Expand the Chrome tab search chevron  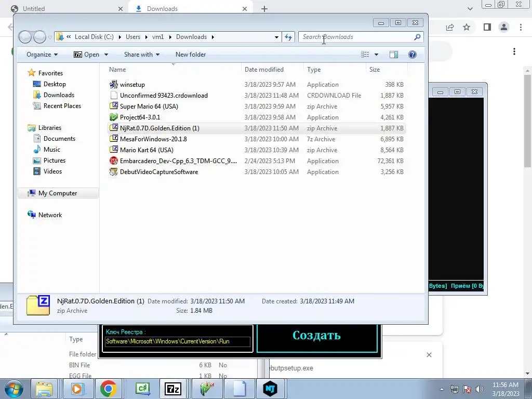(470, 9)
